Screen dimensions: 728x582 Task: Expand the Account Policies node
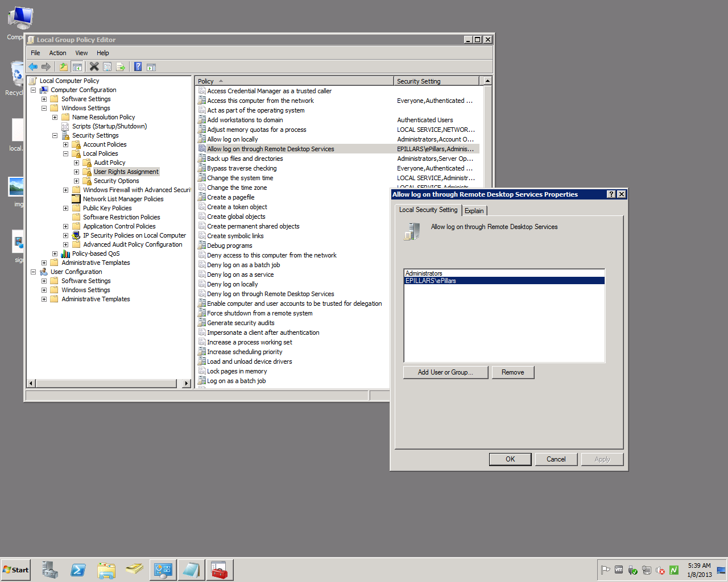(65, 144)
